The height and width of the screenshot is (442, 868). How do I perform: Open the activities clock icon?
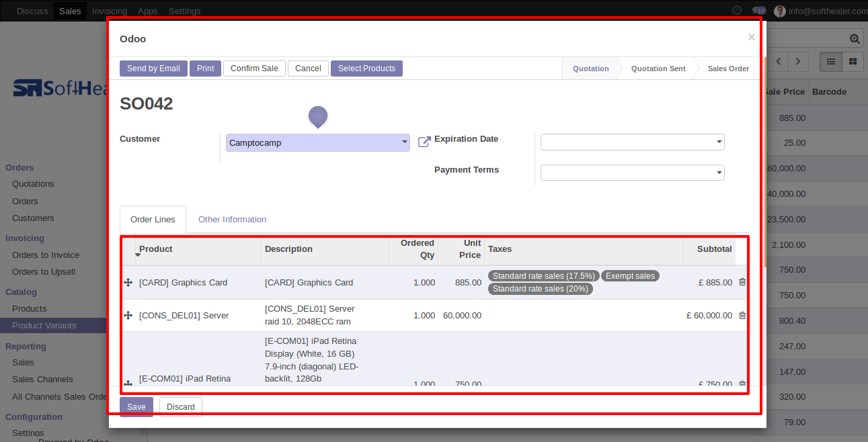[x=737, y=11]
